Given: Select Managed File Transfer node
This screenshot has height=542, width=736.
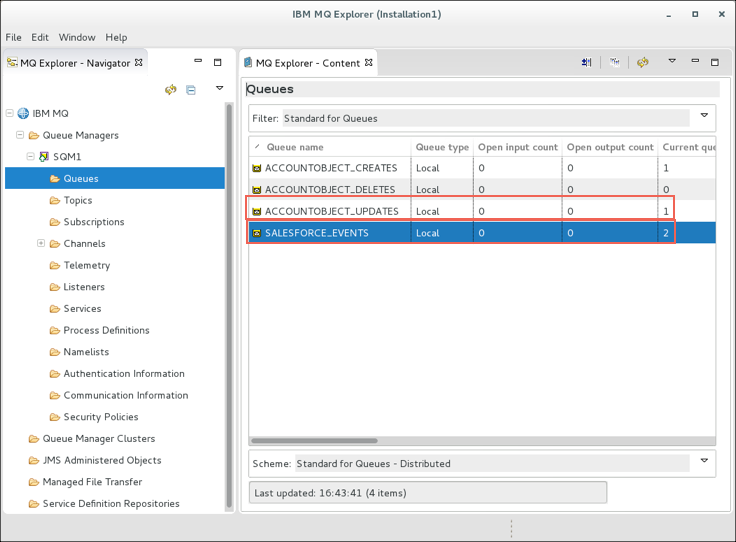Looking at the screenshot, I should (92, 482).
